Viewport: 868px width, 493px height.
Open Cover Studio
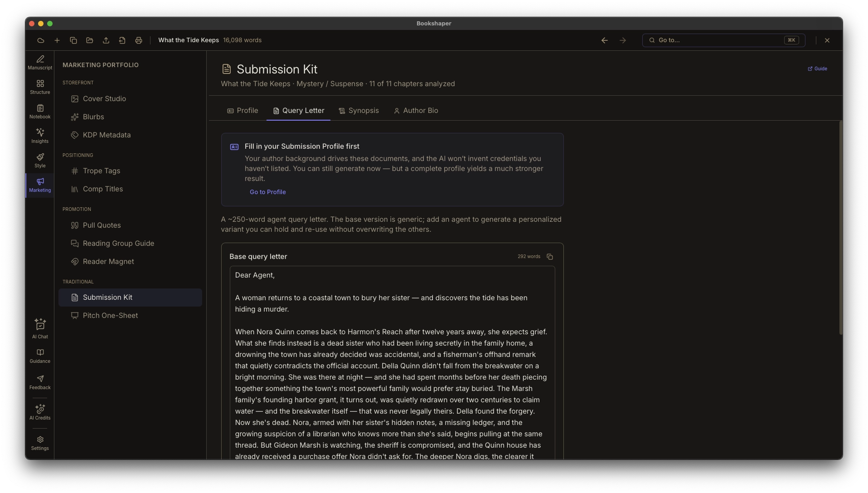tap(130, 99)
